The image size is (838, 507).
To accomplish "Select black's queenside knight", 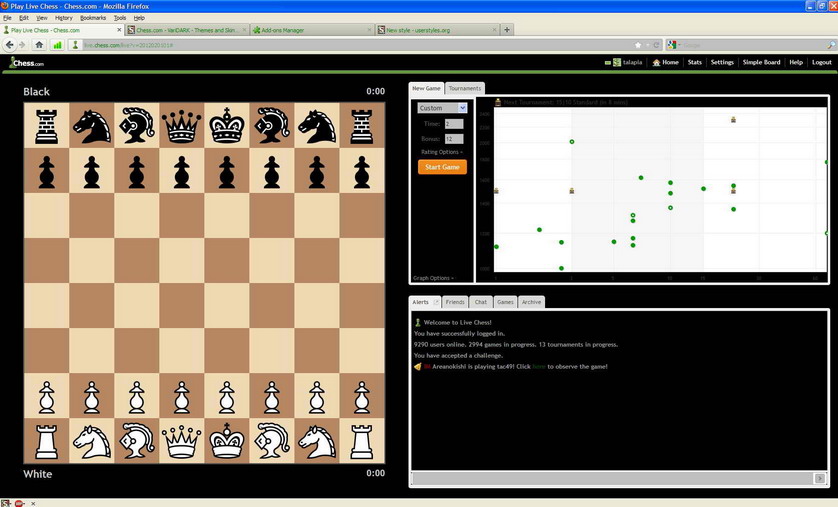I will (91, 126).
